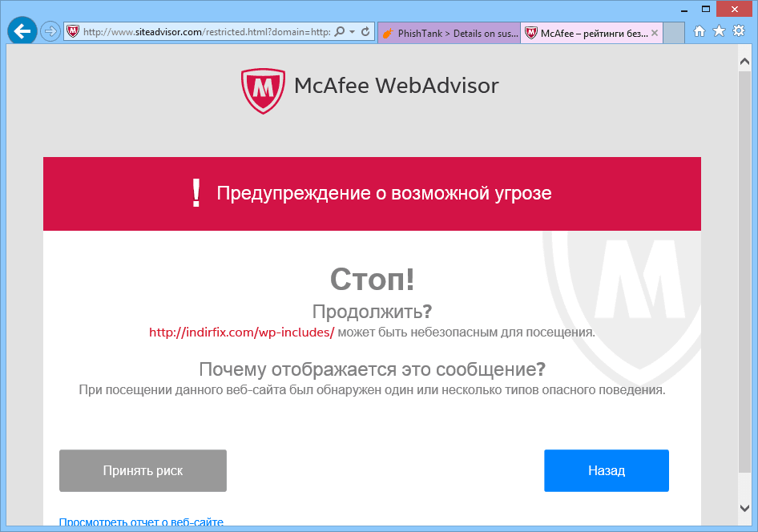The image size is (758, 532).
Task: Open the Просмотреть отчет о веб-сайте link
Action: click(141, 522)
